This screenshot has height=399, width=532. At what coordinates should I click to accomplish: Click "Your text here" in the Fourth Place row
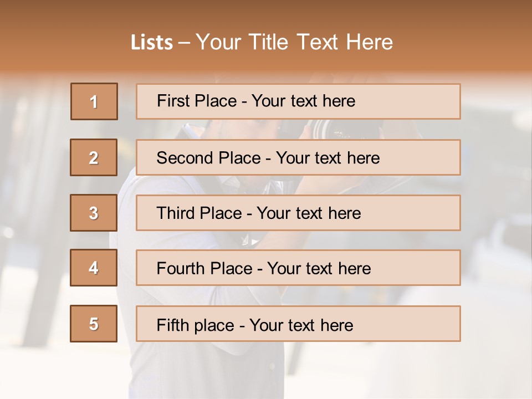coord(319,269)
